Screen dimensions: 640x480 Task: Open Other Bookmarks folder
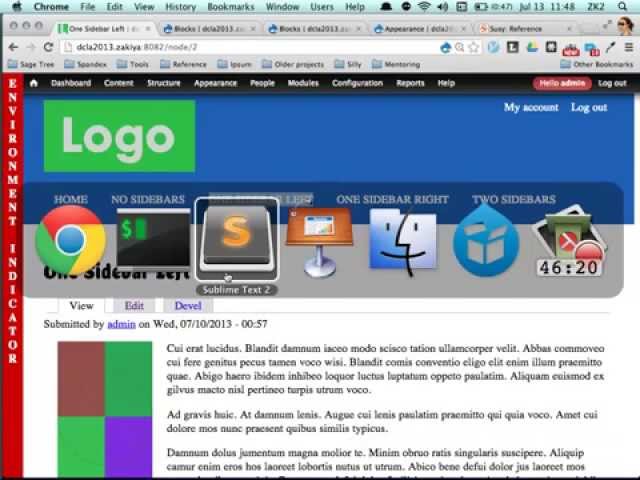point(596,64)
